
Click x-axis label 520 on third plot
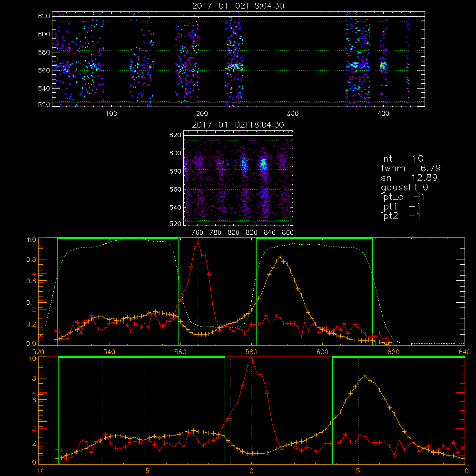point(38,352)
